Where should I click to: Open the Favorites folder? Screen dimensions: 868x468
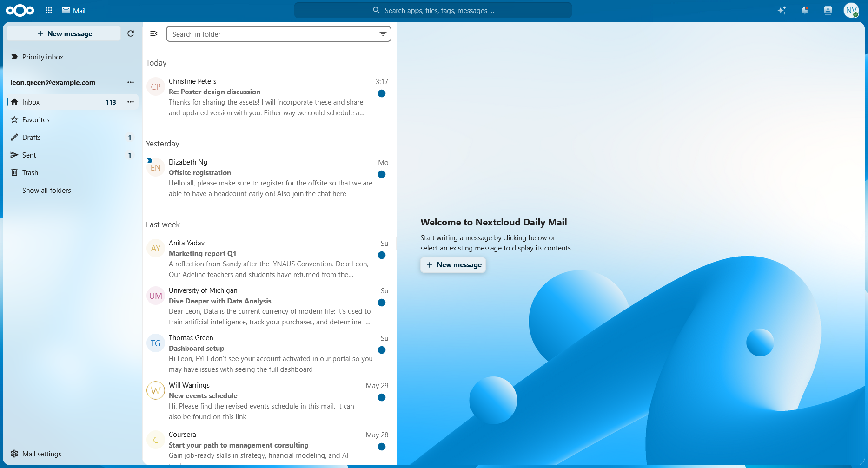(72, 119)
